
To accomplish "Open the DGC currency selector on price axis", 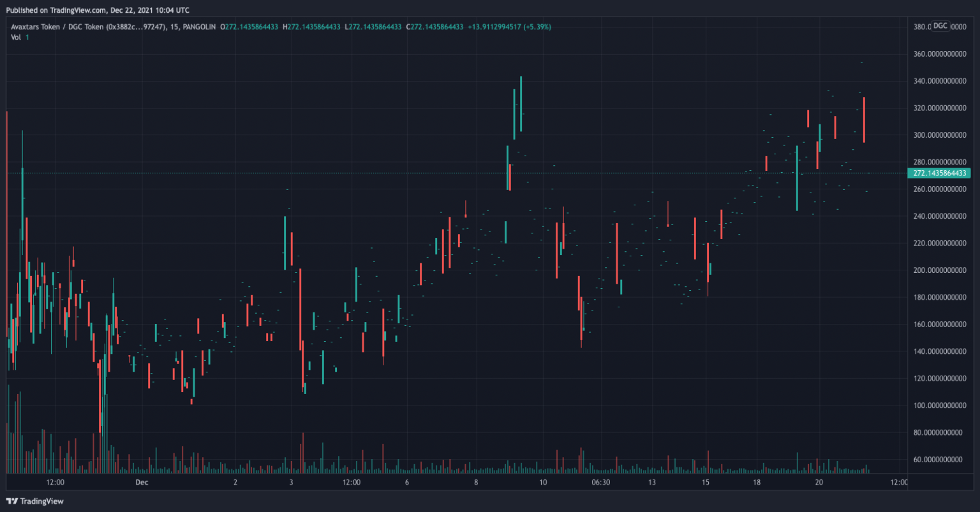I will click(x=940, y=26).
